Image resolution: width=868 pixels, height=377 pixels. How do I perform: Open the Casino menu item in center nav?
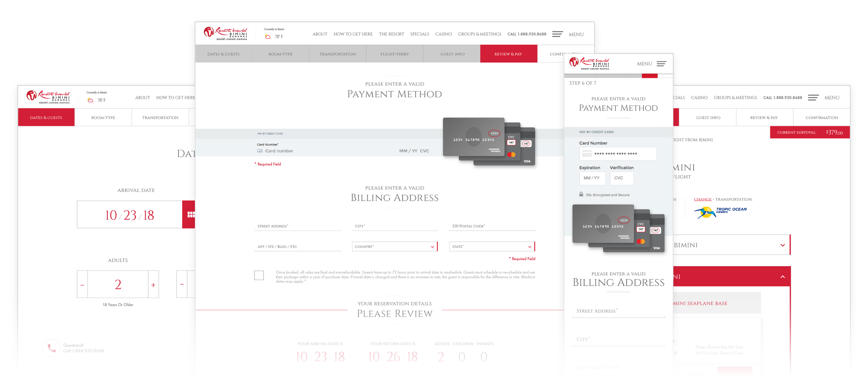pyautogui.click(x=443, y=34)
